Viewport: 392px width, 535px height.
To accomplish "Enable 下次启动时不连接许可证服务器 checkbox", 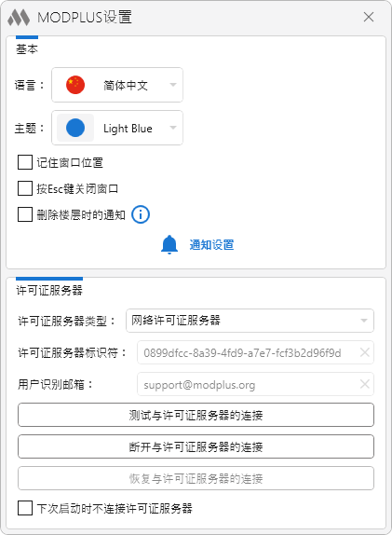I will (25, 508).
